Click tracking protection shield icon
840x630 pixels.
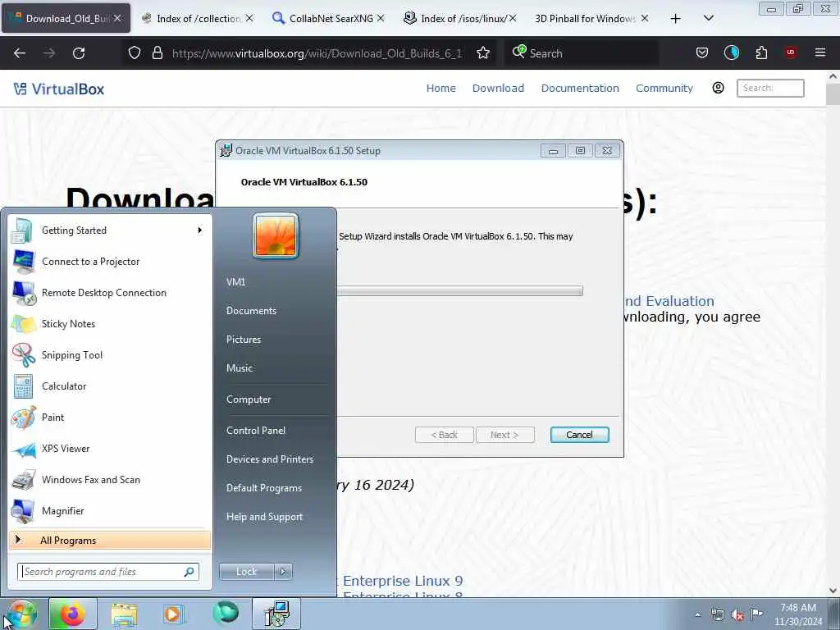click(x=135, y=53)
